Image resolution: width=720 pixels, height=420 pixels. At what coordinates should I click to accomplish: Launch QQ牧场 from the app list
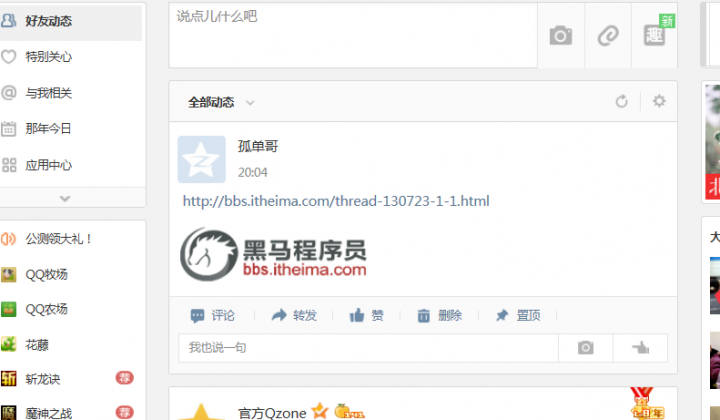(35, 274)
